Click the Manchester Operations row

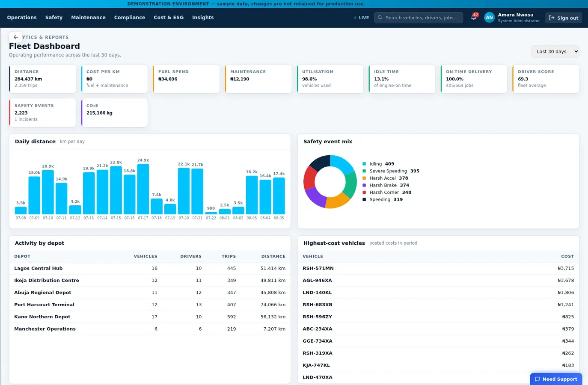point(150,329)
